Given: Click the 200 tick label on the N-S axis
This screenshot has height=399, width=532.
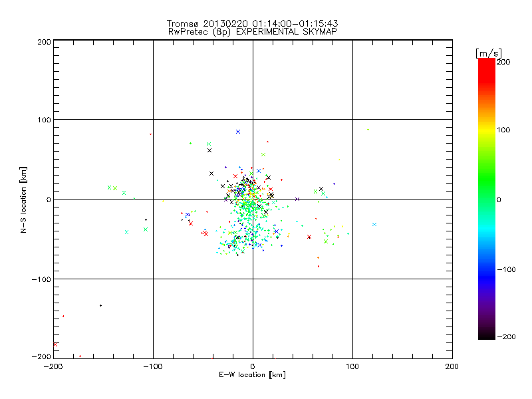Looking at the screenshot, I should pos(44,42).
